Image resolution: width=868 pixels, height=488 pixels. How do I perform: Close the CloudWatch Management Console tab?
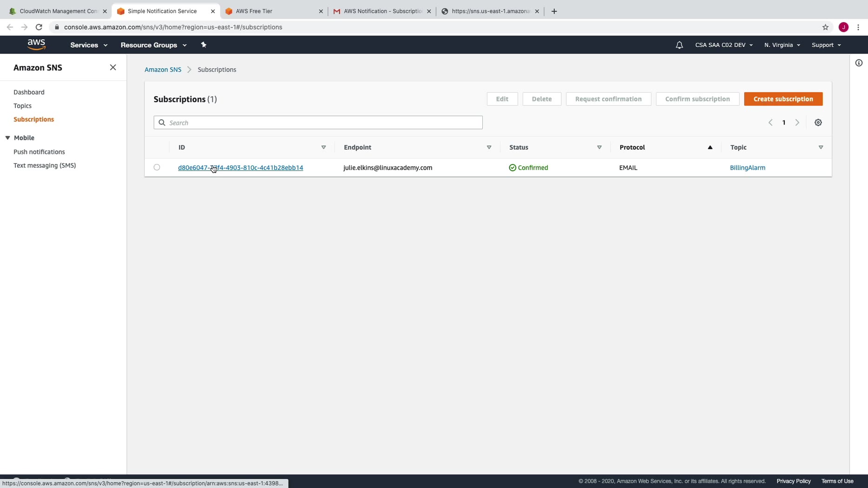pos(105,11)
